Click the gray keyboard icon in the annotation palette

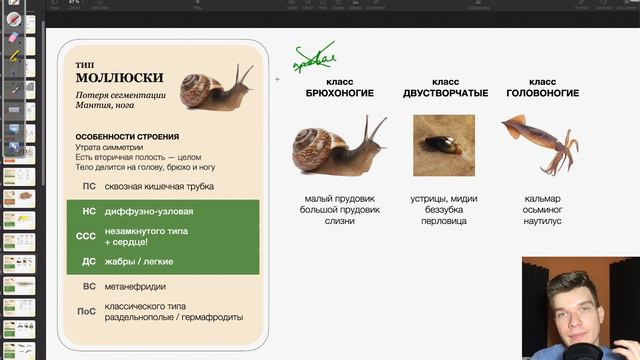[14, 109]
